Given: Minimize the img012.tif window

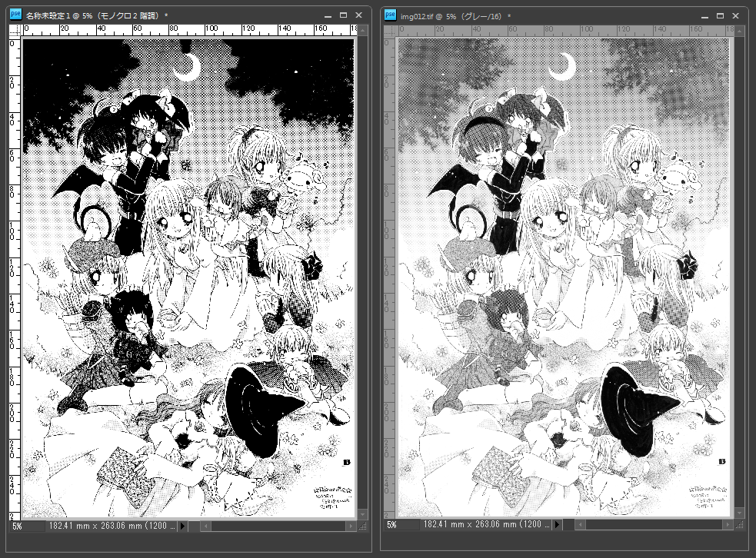Looking at the screenshot, I should (705, 16).
